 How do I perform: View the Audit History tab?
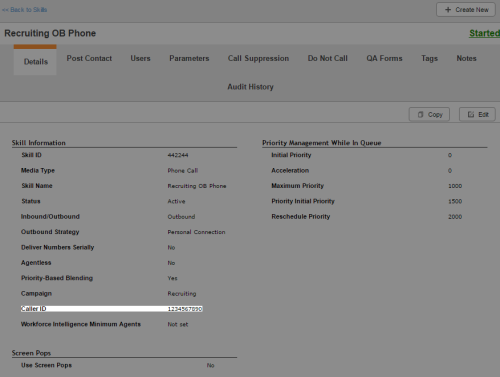click(250, 87)
